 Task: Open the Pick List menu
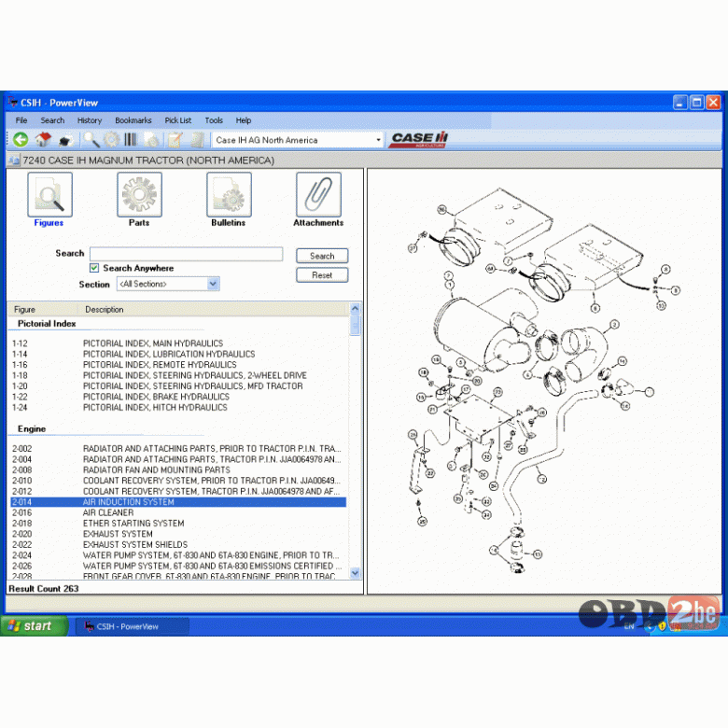pos(178,120)
